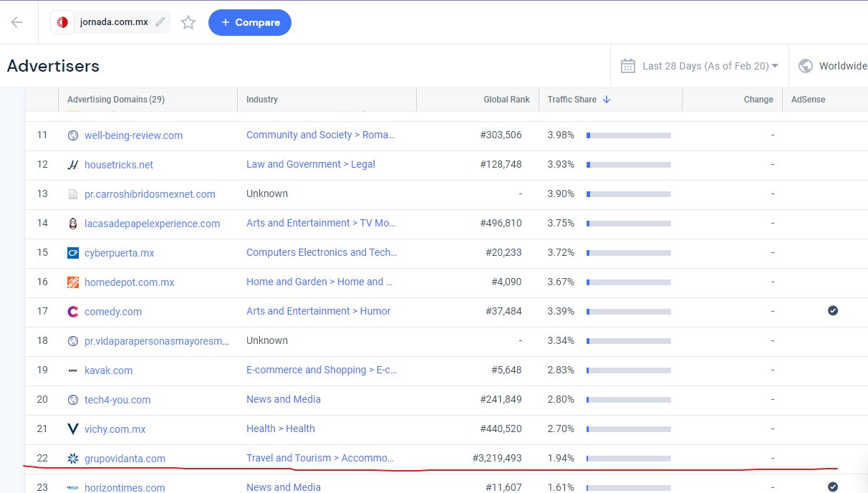Click E-commerce and Shopping industry link
Screen dimensions: 868x493
[x=322, y=370]
